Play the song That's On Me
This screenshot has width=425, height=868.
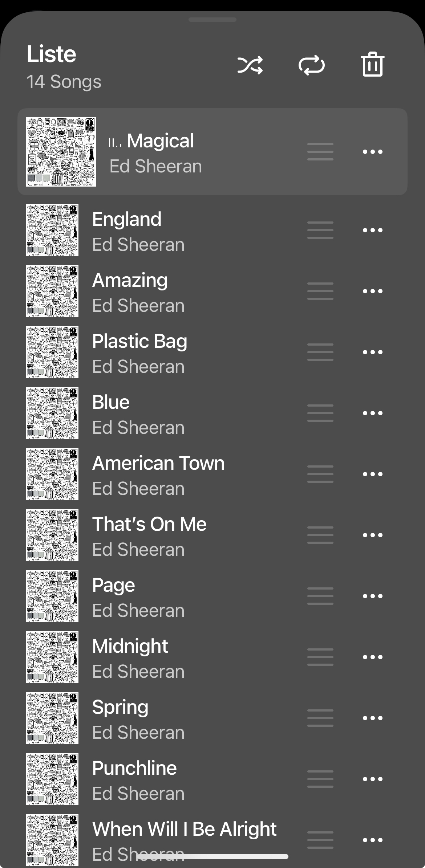[x=212, y=535]
